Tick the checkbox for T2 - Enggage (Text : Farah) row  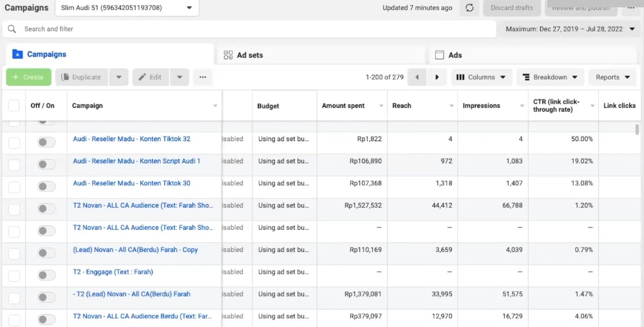click(x=14, y=275)
